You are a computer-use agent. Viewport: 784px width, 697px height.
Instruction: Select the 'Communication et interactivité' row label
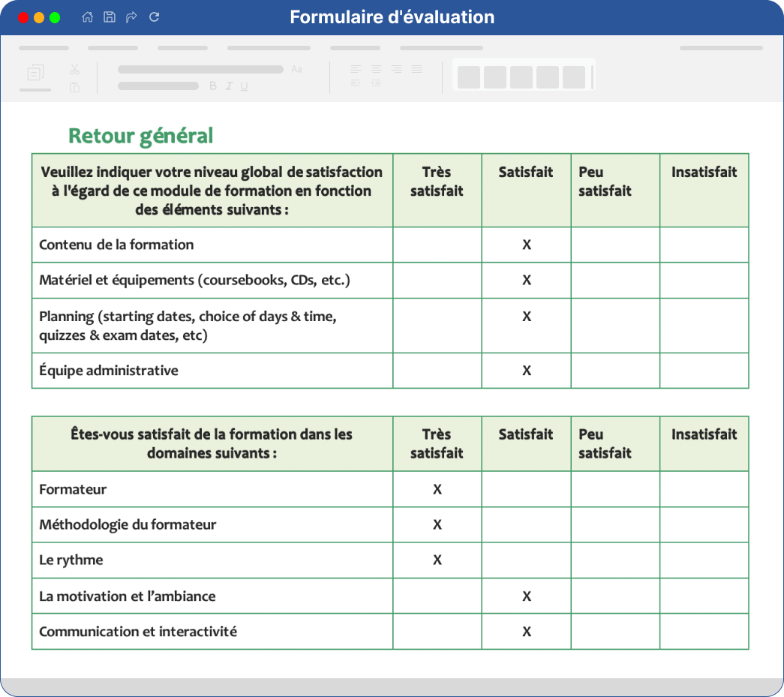click(138, 632)
